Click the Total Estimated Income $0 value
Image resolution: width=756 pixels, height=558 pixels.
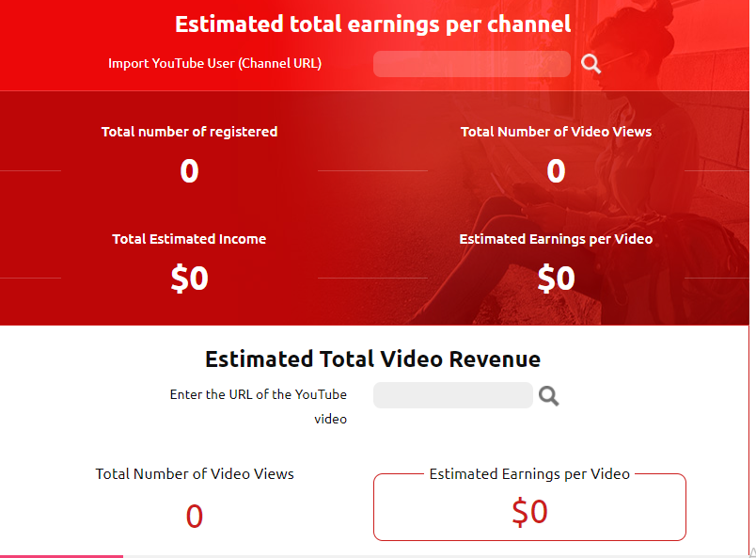click(189, 279)
